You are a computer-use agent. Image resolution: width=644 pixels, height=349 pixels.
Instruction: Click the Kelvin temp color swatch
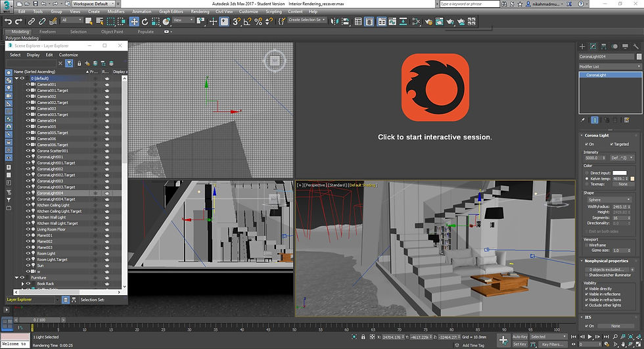(632, 179)
